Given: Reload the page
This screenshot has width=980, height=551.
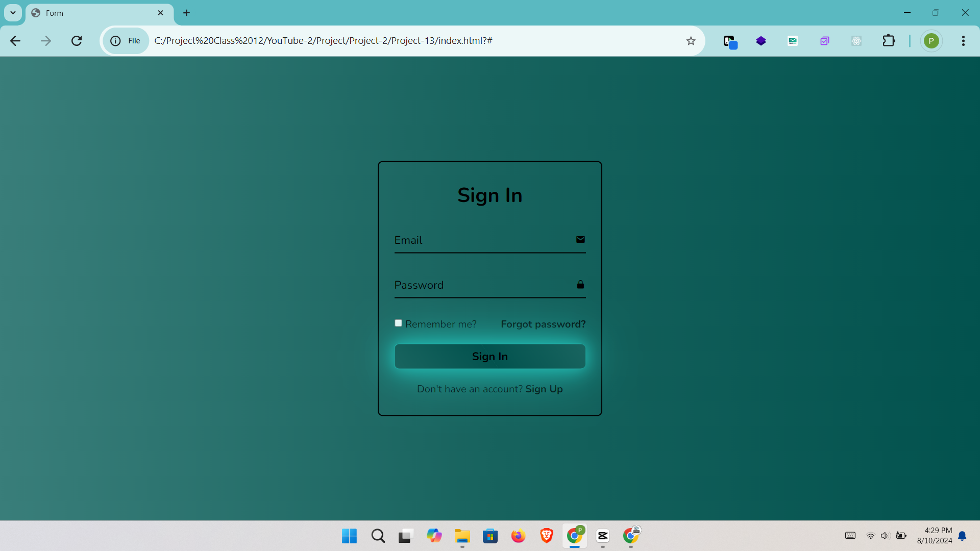Looking at the screenshot, I should [x=77, y=41].
